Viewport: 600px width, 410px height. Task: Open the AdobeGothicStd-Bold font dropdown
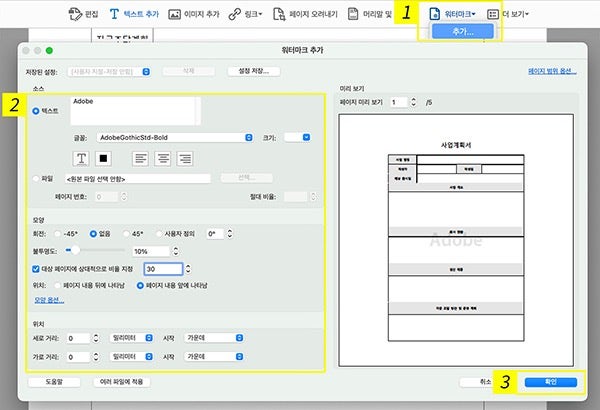coord(175,137)
